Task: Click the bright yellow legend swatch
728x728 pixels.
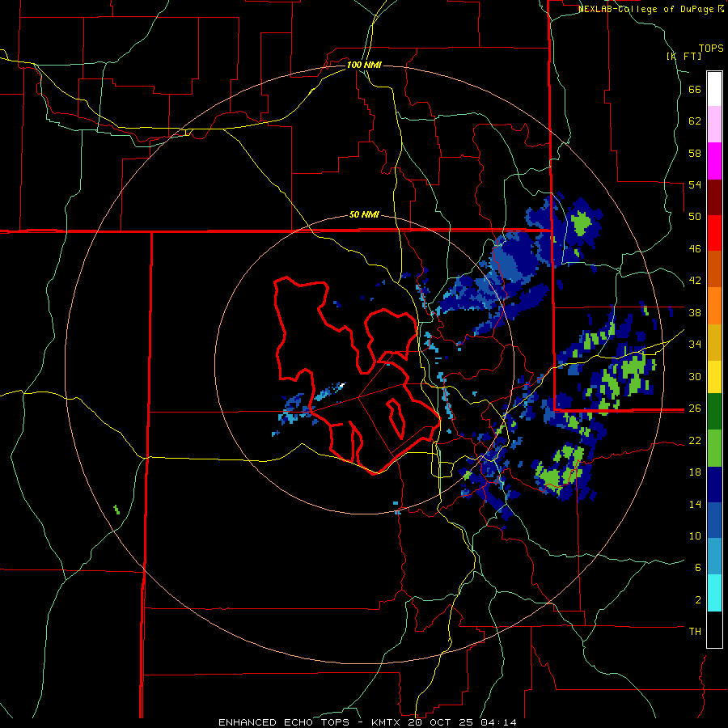Action: coord(714,377)
